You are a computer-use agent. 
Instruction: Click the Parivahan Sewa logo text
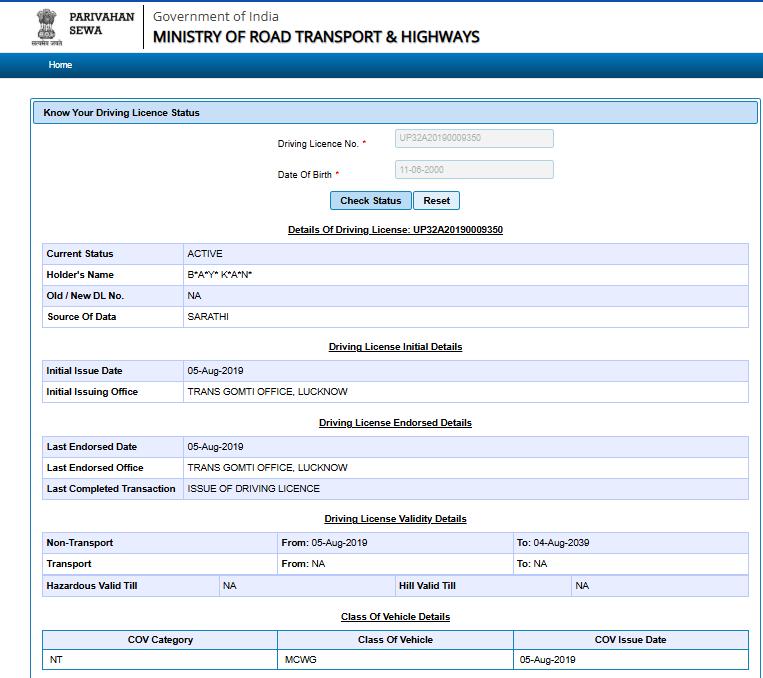click(x=101, y=24)
